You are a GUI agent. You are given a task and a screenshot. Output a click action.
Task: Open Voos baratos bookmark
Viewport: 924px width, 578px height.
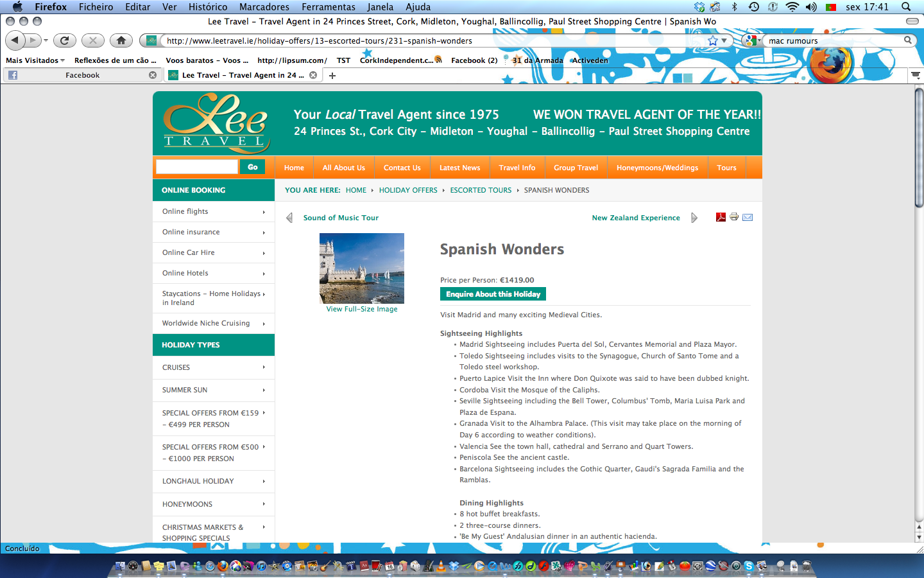click(207, 60)
